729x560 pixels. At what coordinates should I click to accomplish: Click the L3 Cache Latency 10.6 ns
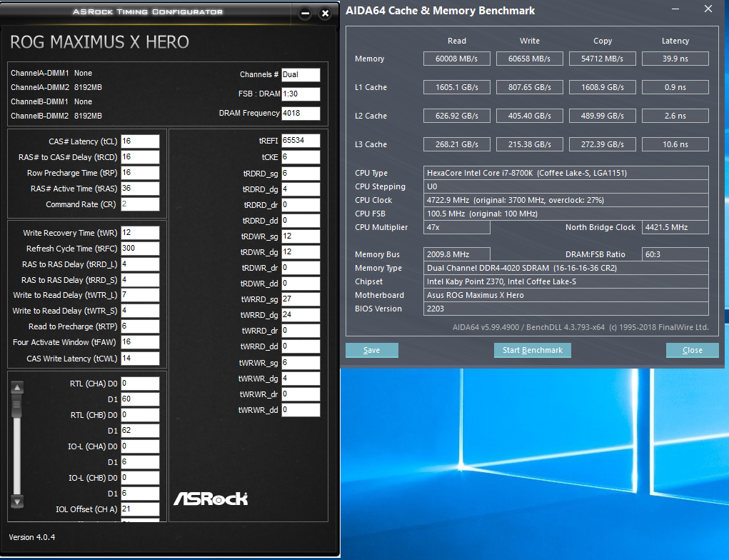coord(675,145)
